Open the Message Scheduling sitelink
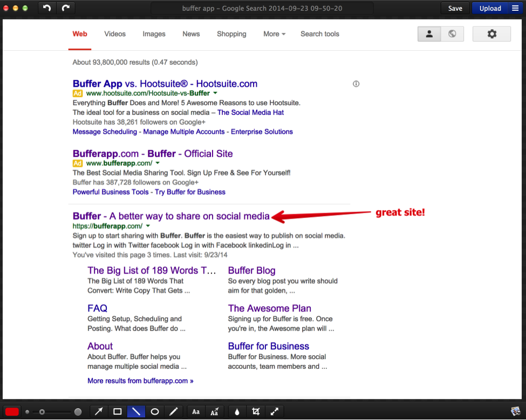The height and width of the screenshot is (420, 526). coord(105,132)
